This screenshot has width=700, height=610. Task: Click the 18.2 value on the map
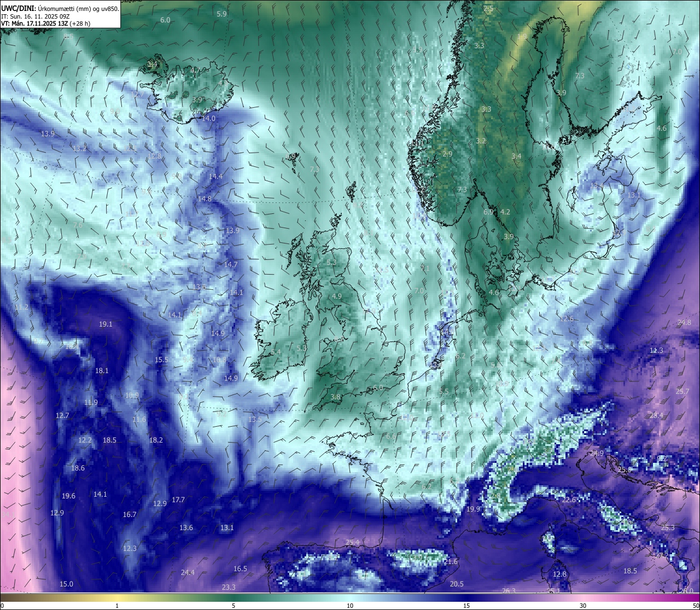(x=156, y=440)
